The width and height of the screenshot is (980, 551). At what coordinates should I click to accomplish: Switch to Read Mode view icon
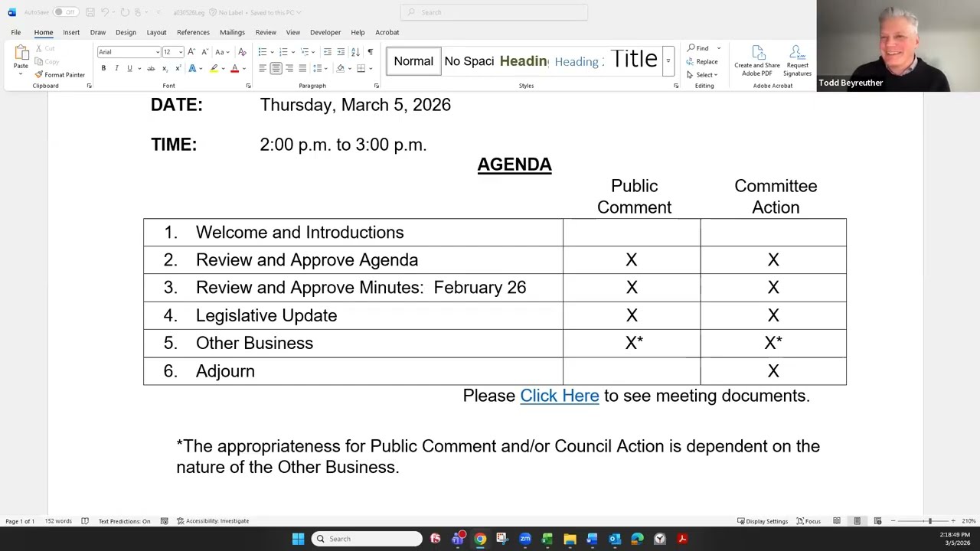(x=837, y=521)
